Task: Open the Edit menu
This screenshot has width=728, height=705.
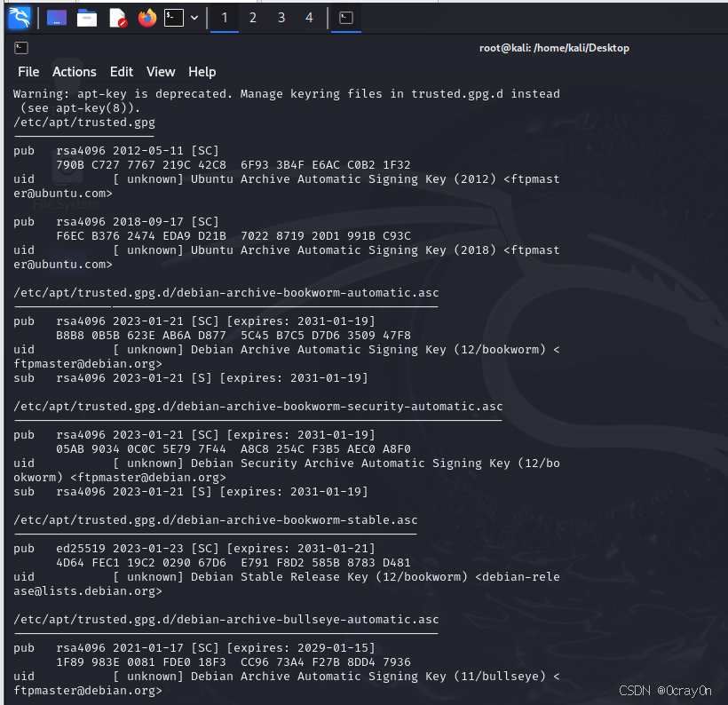Action: tap(122, 72)
